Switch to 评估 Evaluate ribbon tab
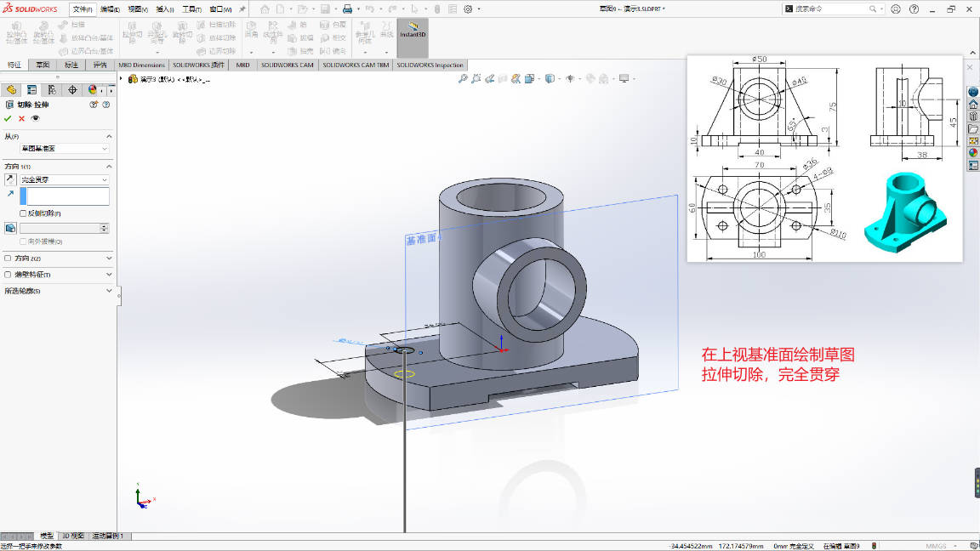The height and width of the screenshot is (551, 980). [x=100, y=65]
